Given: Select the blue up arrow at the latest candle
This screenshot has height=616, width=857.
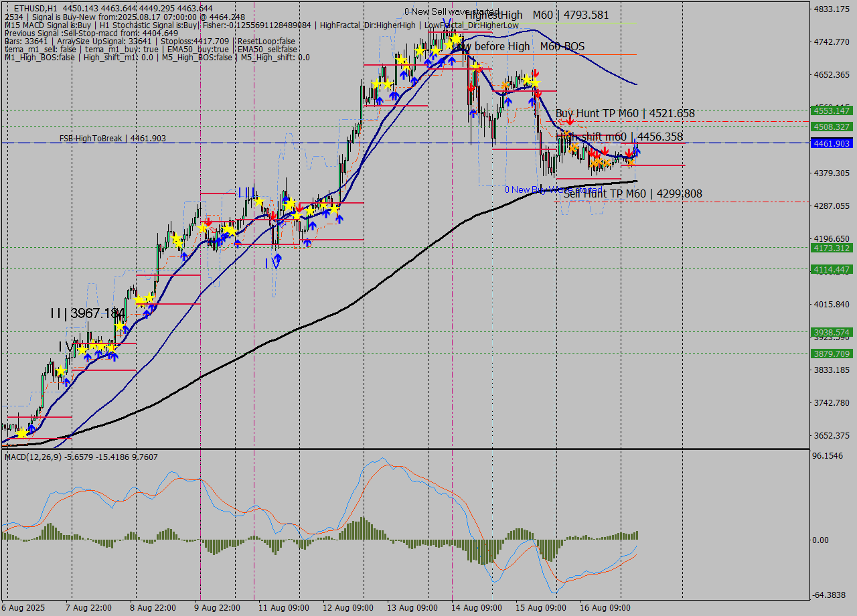Looking at the screenshot, I should [636, 151].
